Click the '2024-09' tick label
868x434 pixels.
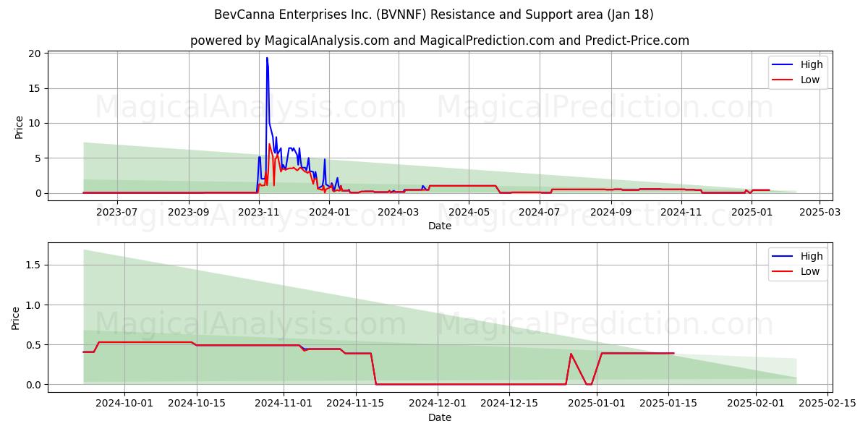pos(611,212)
